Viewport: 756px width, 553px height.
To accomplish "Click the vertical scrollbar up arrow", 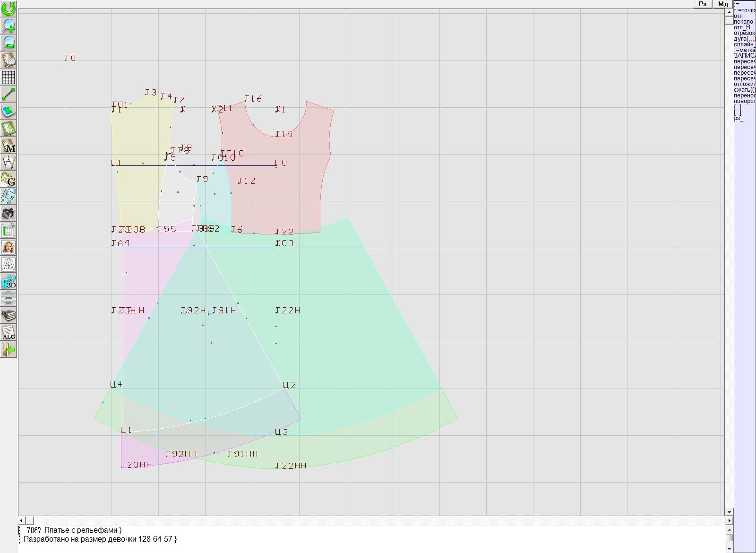I will [729, 11].
